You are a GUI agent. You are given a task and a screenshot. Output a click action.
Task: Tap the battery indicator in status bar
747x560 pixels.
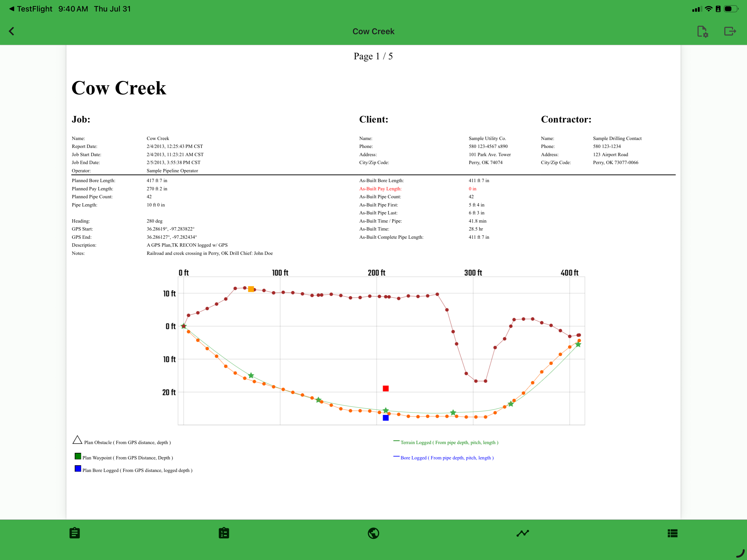tap(731, 9)
